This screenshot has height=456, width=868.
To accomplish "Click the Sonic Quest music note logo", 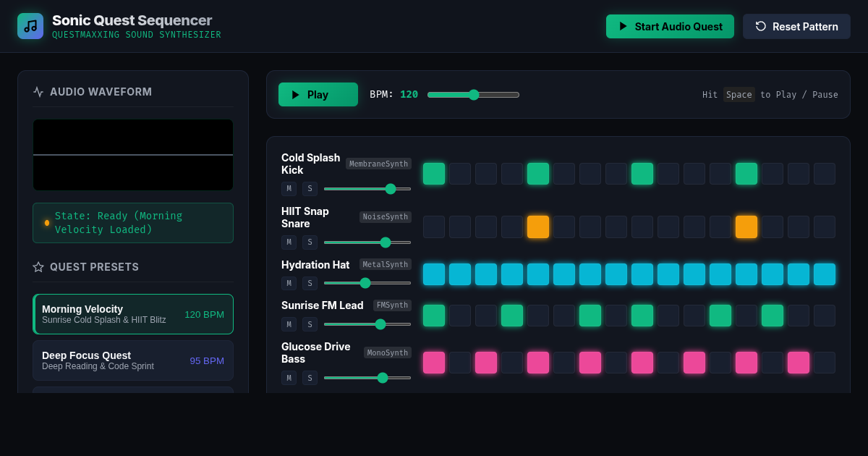I will pos(30,26).
